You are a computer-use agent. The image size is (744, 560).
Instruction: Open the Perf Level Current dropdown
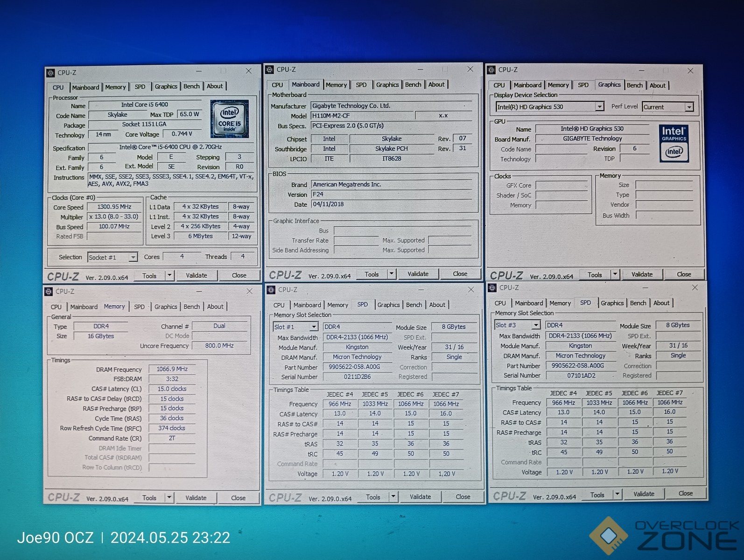689,107
